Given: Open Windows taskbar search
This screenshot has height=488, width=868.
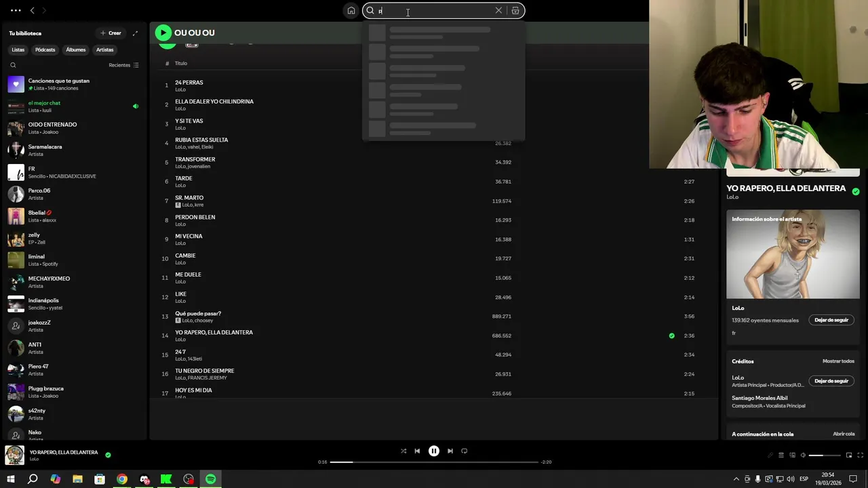Looking at the screenshot, I should (33, 479).
